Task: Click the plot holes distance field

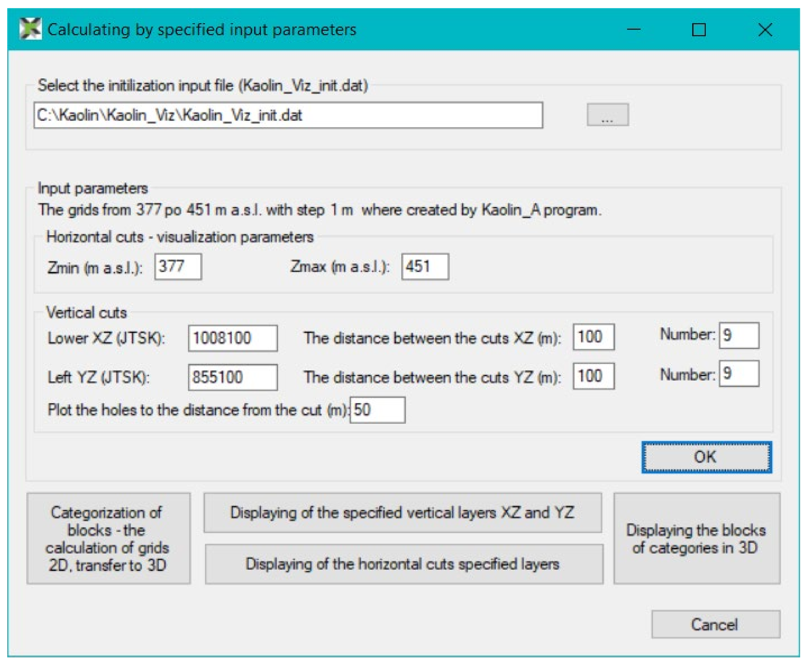Action: click(377, 410)
